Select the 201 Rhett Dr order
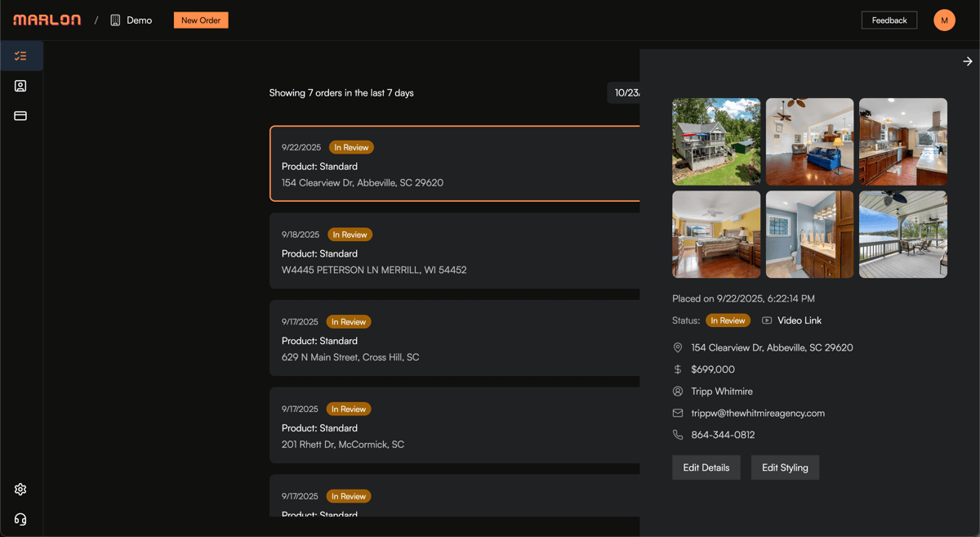 (454, 425)
